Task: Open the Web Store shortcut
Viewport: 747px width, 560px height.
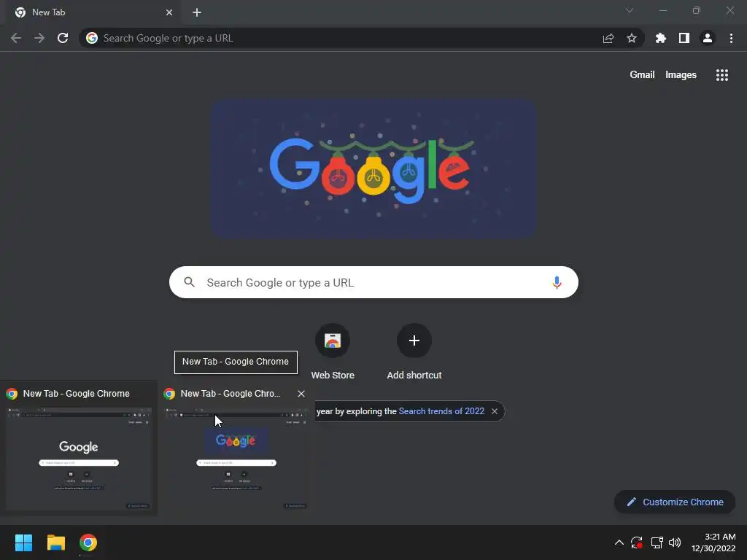Action: click(333, 352)
